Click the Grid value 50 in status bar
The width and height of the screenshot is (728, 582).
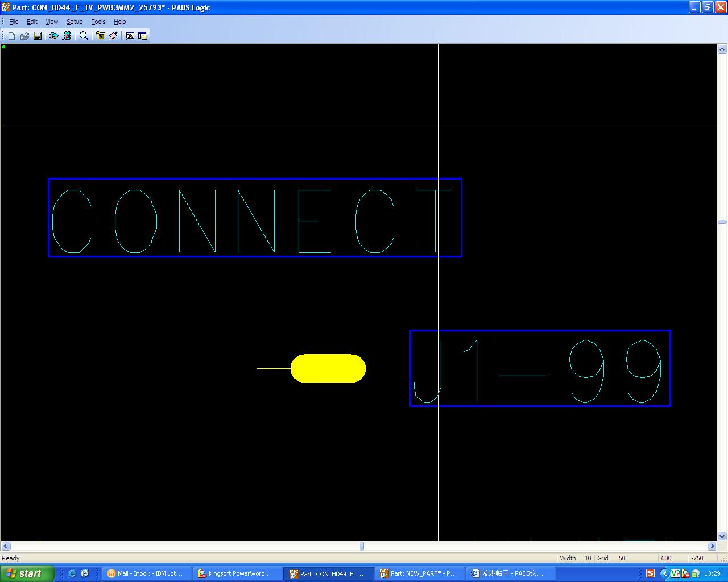622,558
